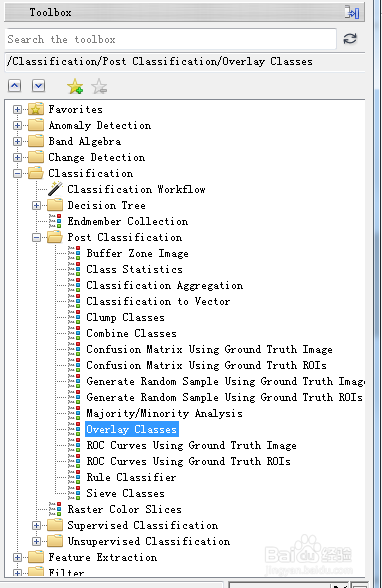The width and height of the screenshot is (382, 588).
Task: Click the Class Statistics tool icon
Action: (x=74, y=269)
